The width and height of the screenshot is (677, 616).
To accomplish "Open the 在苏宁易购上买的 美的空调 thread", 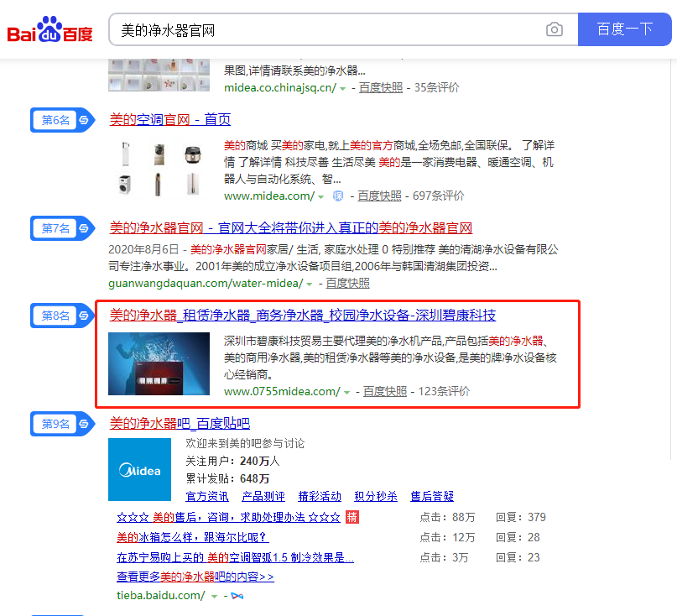I will [235, 558].
